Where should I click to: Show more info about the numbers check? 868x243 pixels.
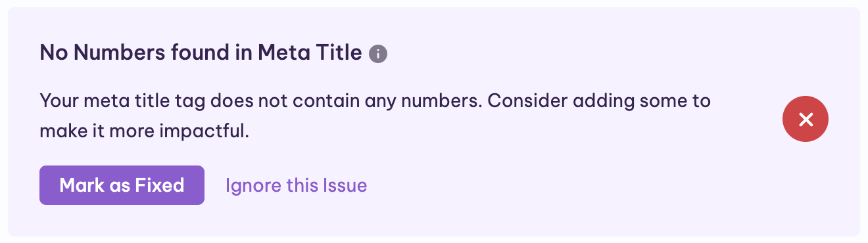click(378, 54)
